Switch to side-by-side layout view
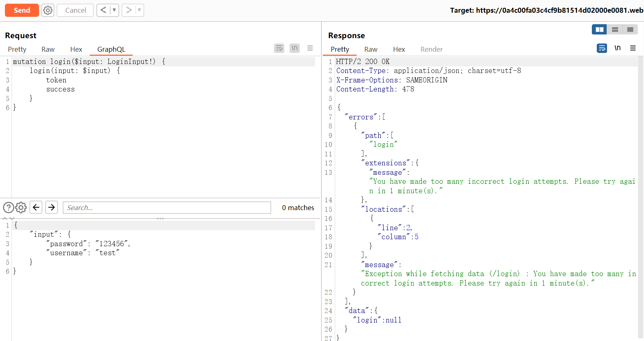644x341 pixels. [599, 30]
